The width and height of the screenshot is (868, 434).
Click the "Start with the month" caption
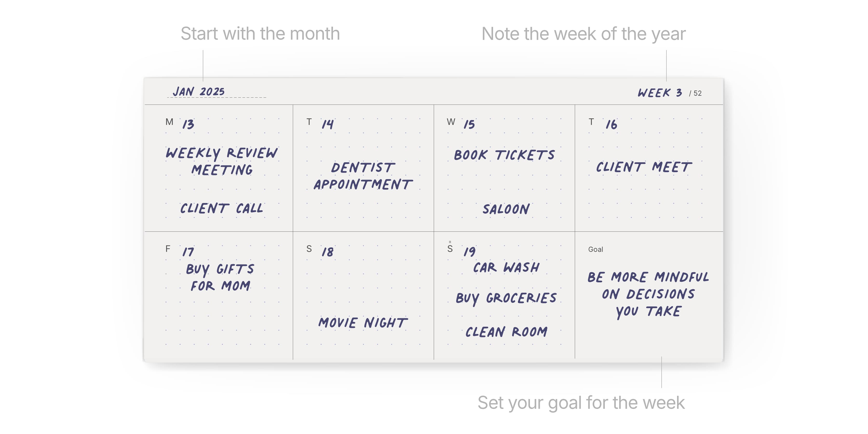pyautogui.click(x=260, y=34)
